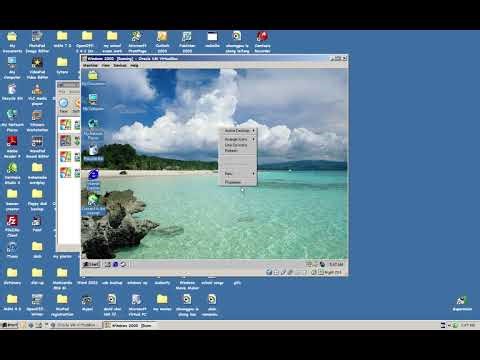Open the Help menu in VirtualBox
The image size is (480, 360).
[x=134, y=65]
